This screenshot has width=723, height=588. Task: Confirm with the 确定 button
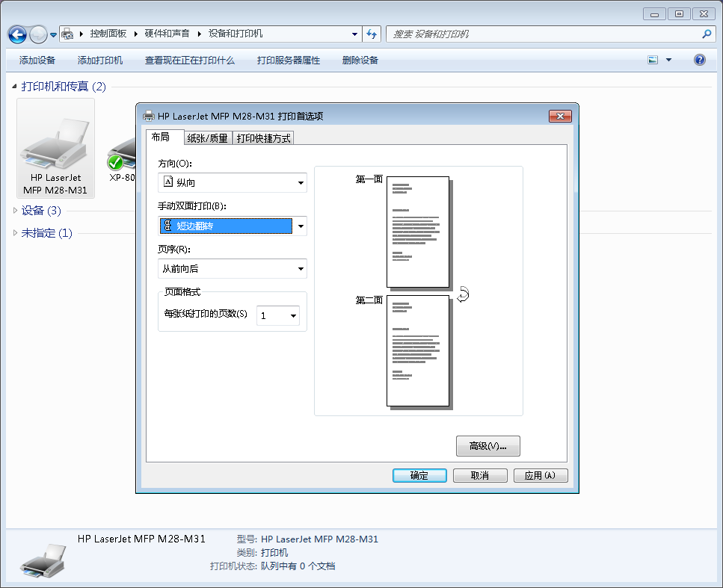[x=419, y=476]
